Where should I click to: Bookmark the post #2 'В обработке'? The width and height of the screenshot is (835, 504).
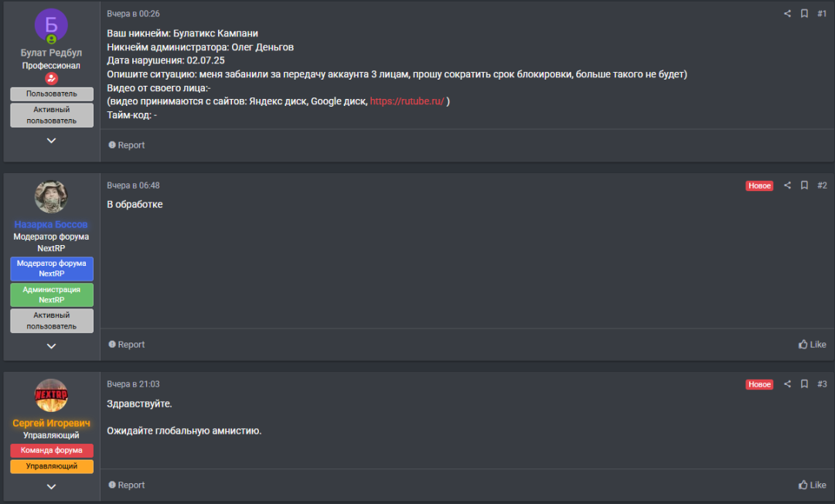804,186
